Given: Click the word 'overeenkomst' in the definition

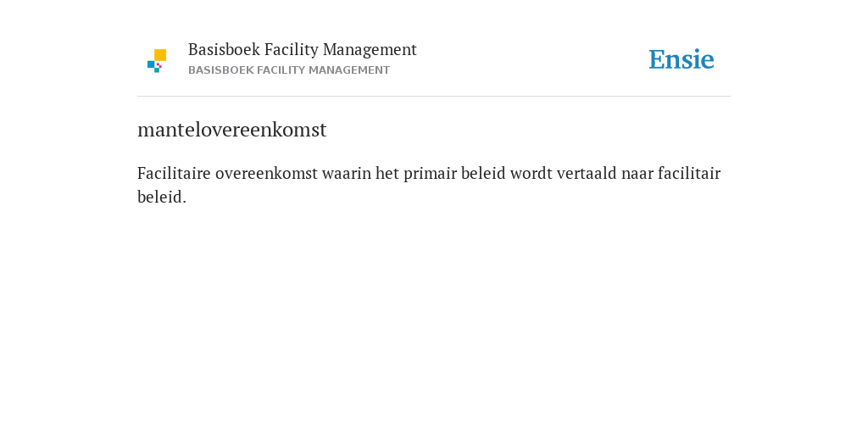Looking at the screenshot, I should coord(266,174).
